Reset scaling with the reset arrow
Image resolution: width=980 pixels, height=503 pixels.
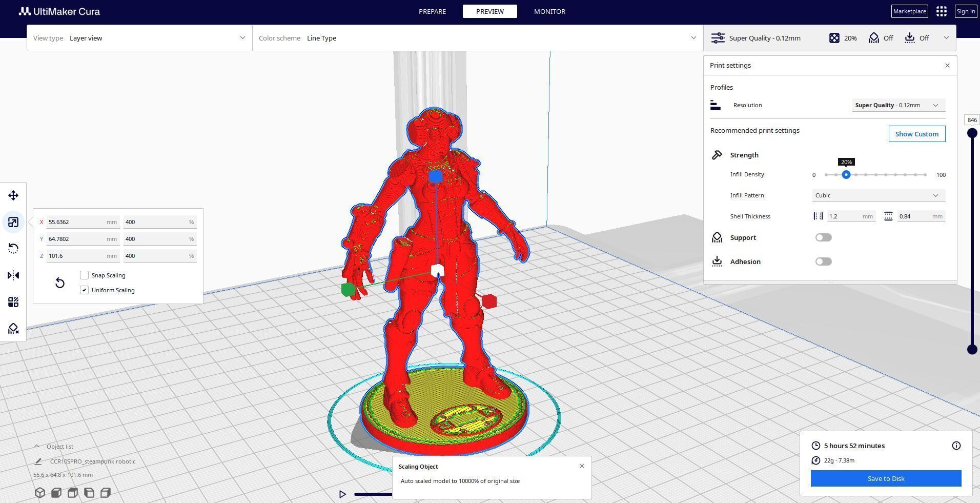pos(60,283)
